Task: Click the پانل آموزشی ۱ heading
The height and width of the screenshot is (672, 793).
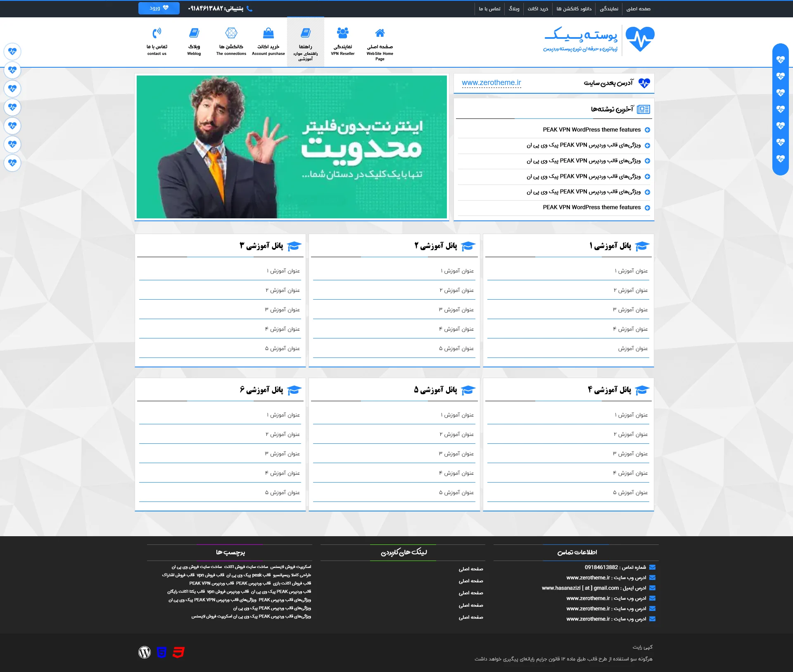Action: 610,246
